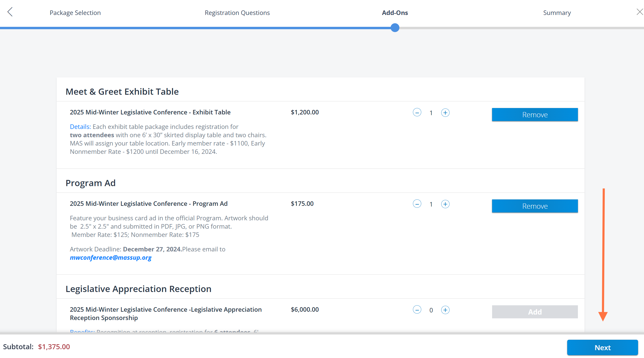Decrease Reception Sponsorship quantity with minus icon

tap(417, 310)
